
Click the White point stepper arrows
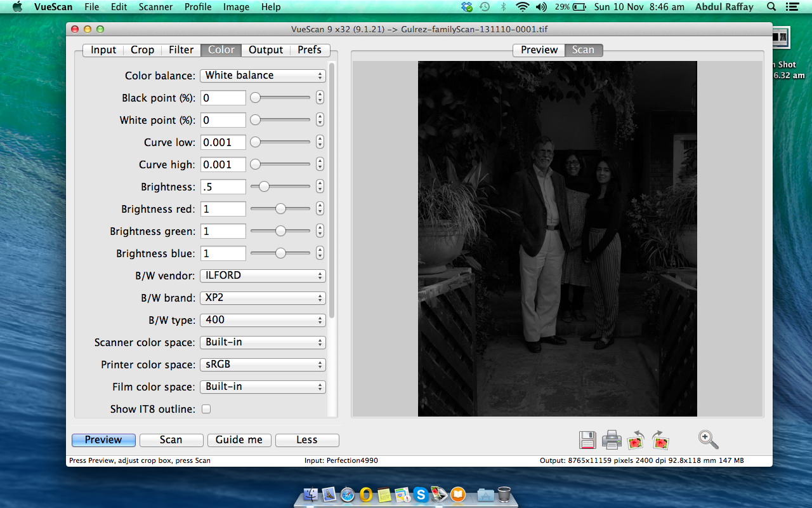coord(320,120)
